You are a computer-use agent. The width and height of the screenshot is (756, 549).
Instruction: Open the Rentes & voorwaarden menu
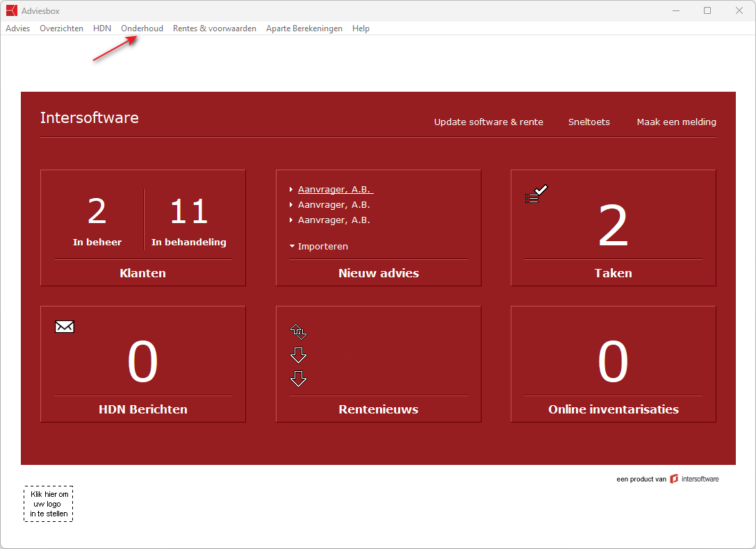point(215,28)
